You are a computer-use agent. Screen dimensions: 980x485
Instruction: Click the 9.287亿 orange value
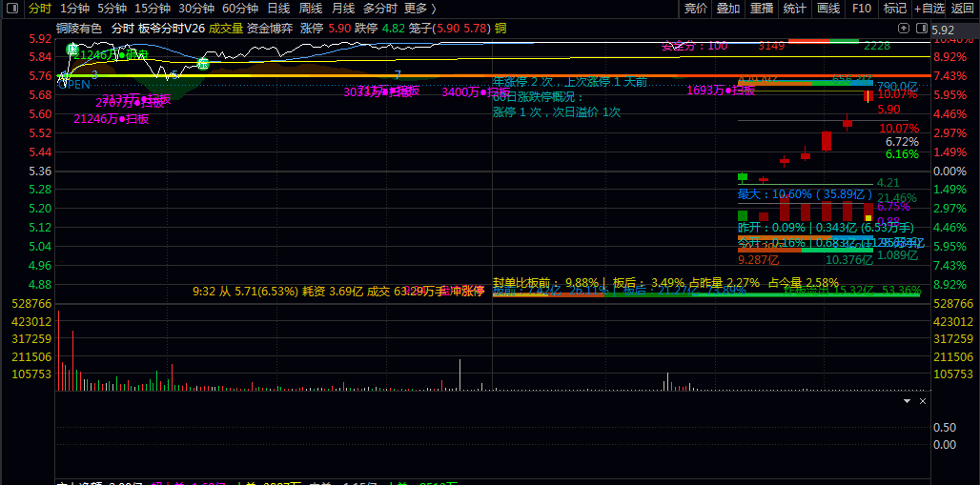pos(759,259)
